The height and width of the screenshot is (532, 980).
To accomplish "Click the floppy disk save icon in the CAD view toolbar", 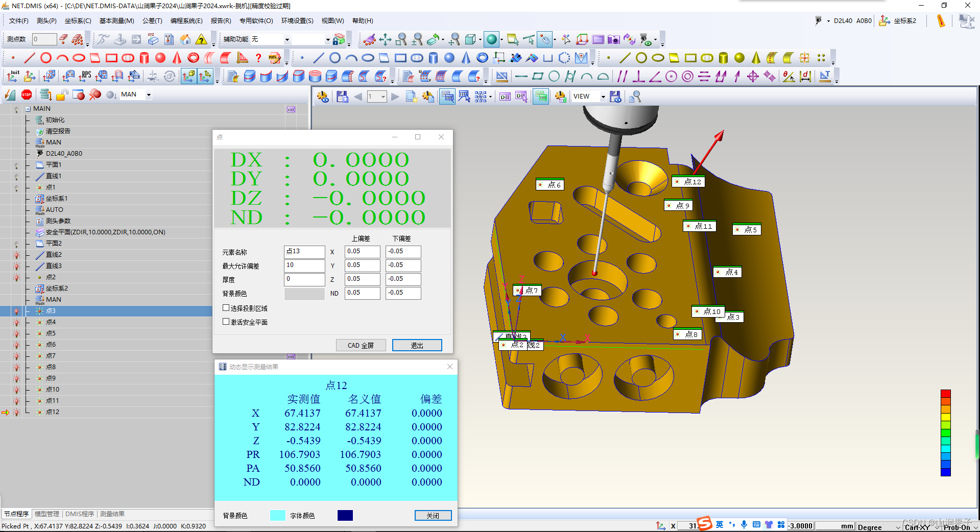I will coord(342,96).
